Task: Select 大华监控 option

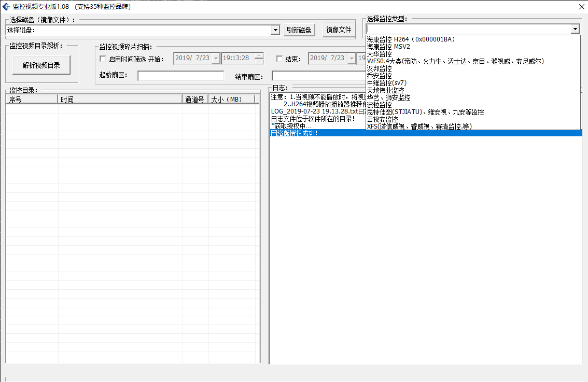Action: click(473, 54)
